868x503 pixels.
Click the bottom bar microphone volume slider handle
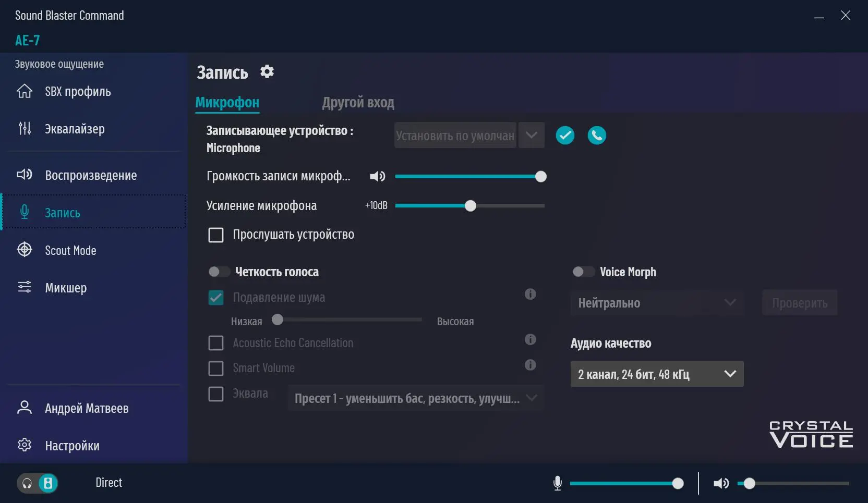click(x=678, y=484)
